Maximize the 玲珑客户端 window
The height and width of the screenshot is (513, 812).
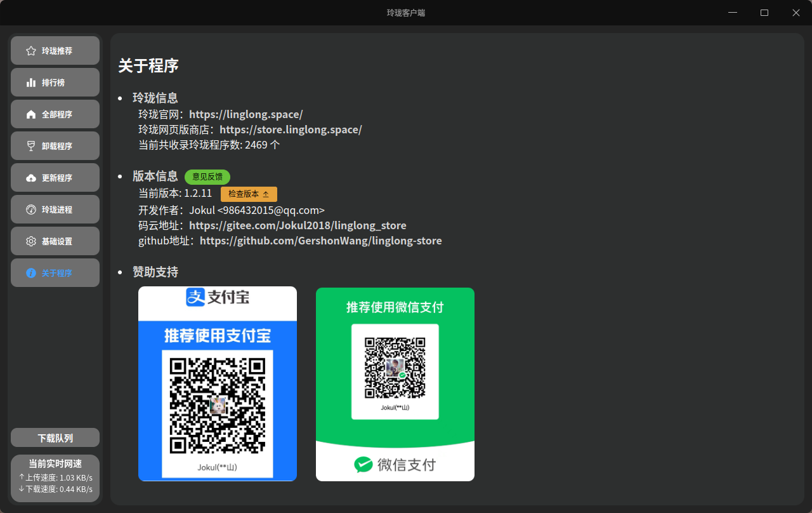pyautogui.click(x=764, y=13)
